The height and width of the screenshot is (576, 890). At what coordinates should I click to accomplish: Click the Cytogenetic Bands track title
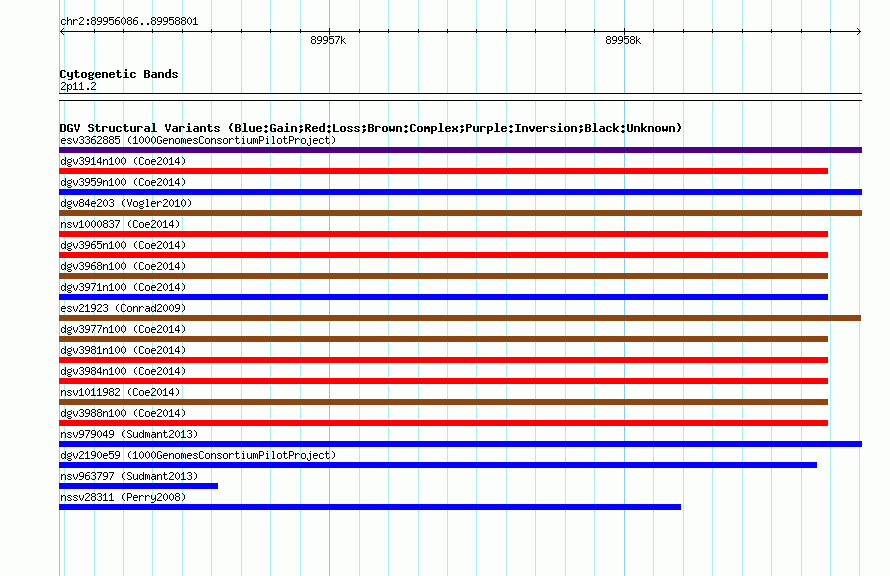click(x=119, y=74)
